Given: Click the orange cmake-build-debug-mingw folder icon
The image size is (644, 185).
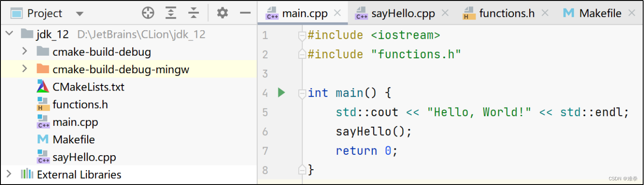Looking at the screenshot, I should 43,69.
